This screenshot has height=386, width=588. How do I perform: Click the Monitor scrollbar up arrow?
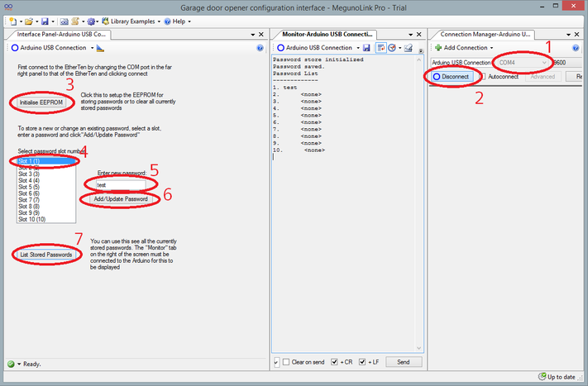pos(418,60)
